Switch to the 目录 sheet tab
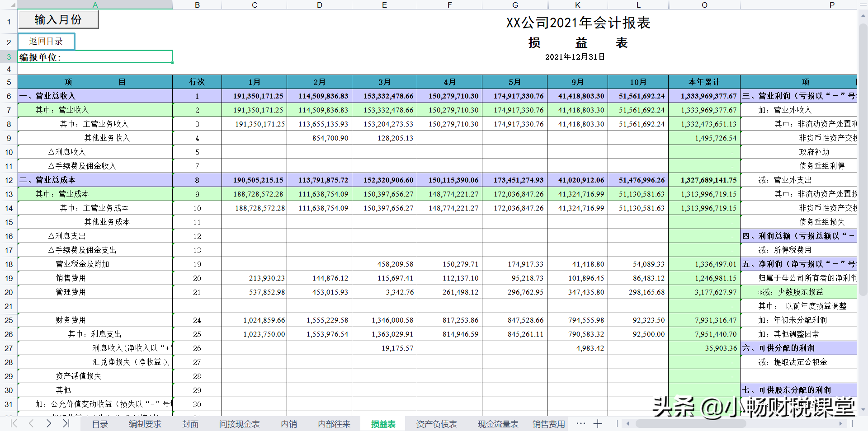The height and width of the screenshot is (431, 868). [99, 424]
